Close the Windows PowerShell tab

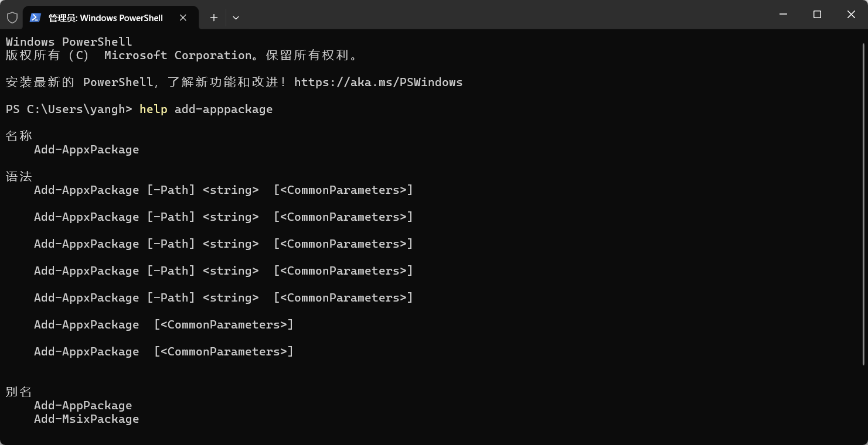click(x=183, y=18)
